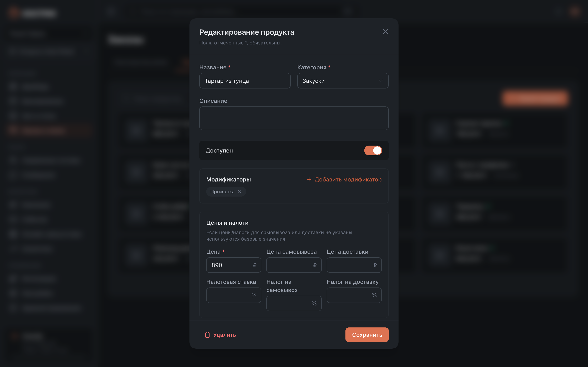Close the product editing dialog
The width and height of the screenshot is (588, 367).
tap(385, 32)
